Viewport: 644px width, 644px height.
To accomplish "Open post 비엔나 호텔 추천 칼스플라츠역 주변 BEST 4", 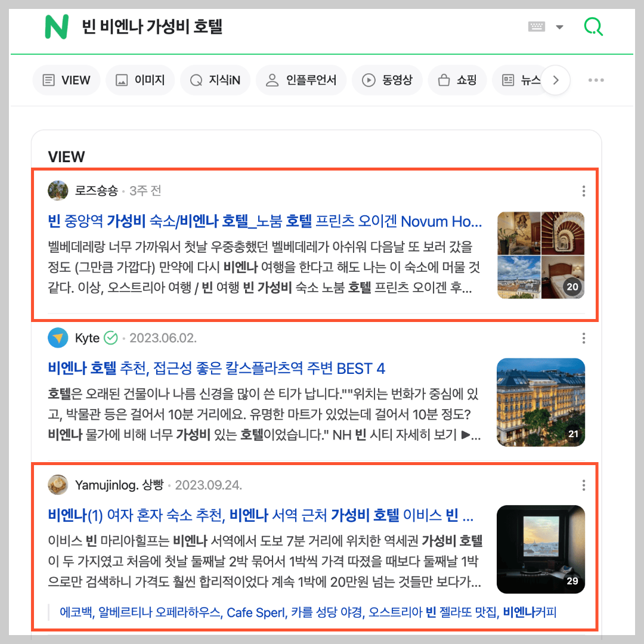I will pyautogui.click(x=216, y=369).
